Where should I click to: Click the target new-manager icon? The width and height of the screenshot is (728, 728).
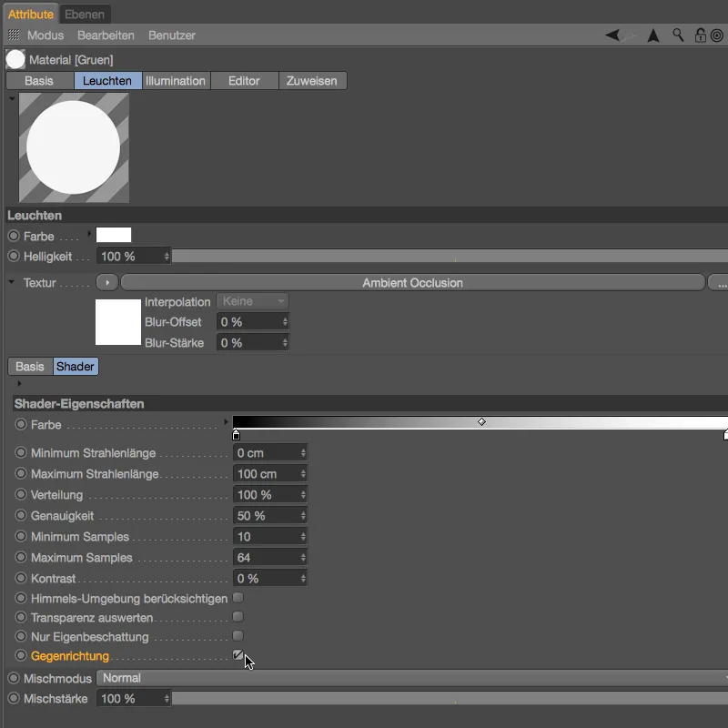tap(717, 35)
